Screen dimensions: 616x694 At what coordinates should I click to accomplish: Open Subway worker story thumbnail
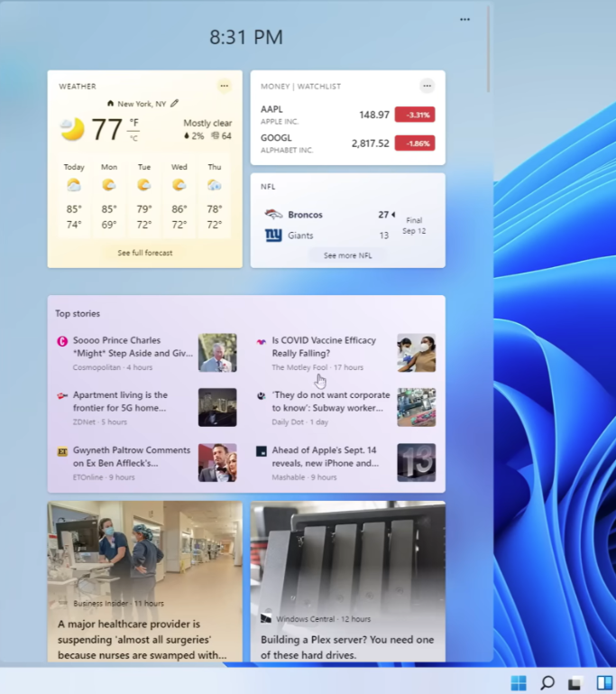pos(416,408)
